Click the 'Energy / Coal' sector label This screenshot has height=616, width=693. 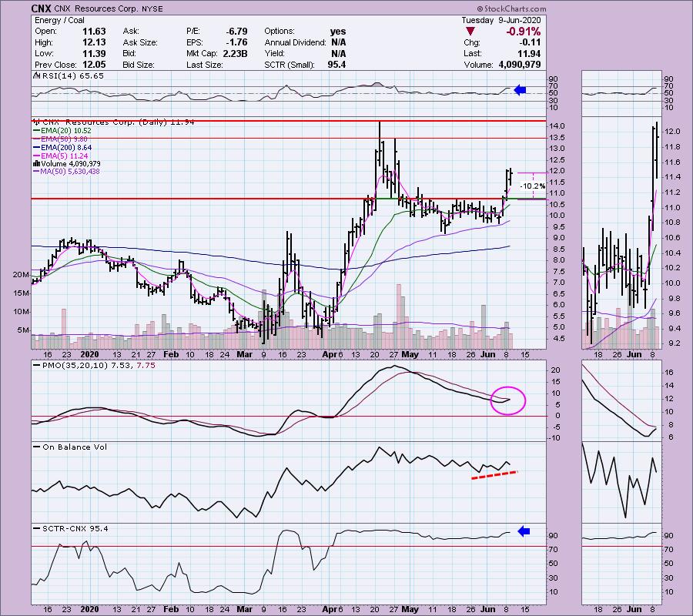[x=59, y=20]
